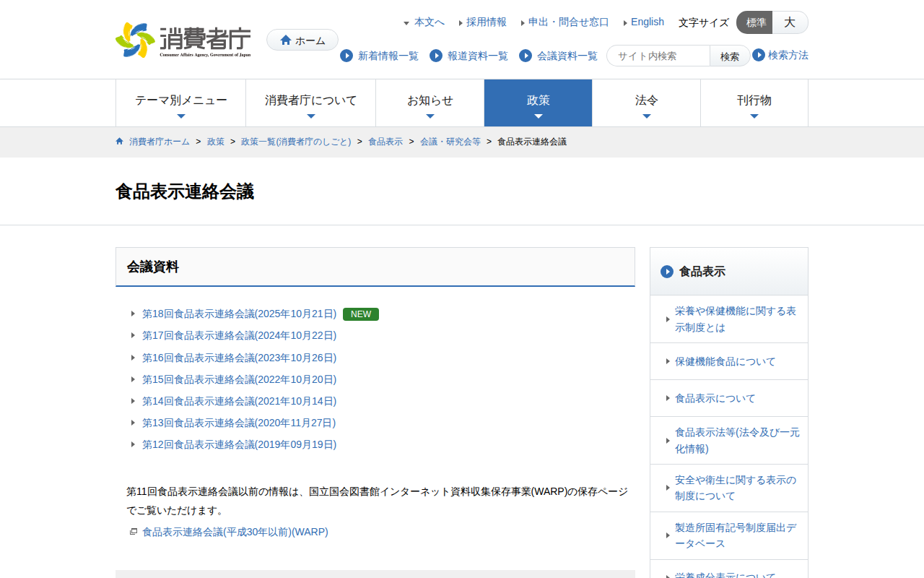Open 第14回食品表示連絡会議 (2021年10月14日)
Screen dimensions: 924x578
[x=240, y=401]
